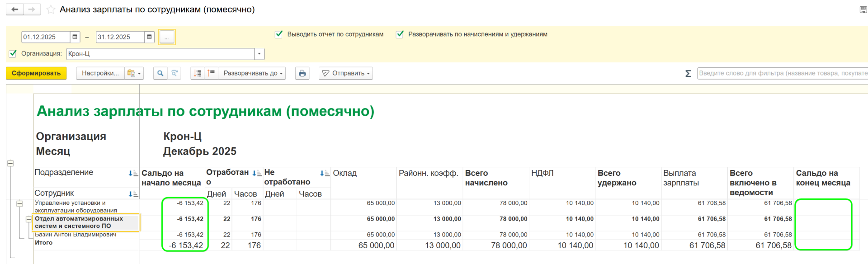This screenshot has width=868, height=264.
Task: Click Итого НДФЛ value 10 140,00
Action: pyautogui.click(x=575, y=245)
